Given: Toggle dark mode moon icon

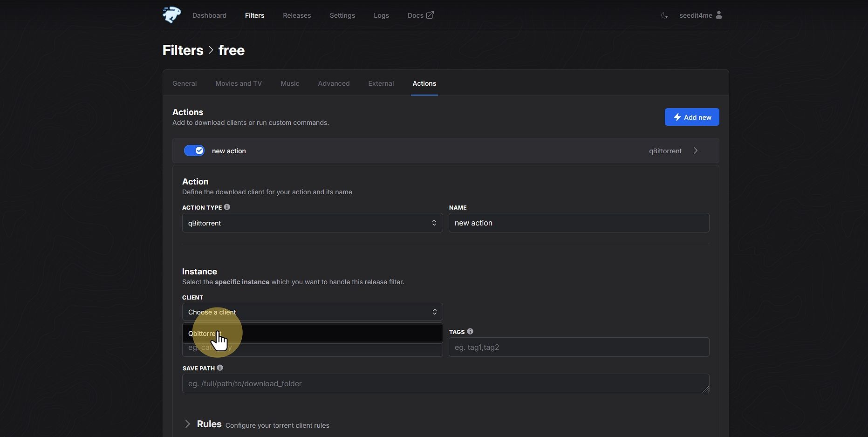Looking at the screenshot, I should 664,15.
